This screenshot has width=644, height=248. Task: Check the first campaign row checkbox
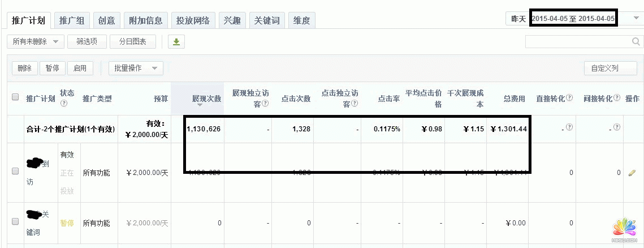pos(15,172)
